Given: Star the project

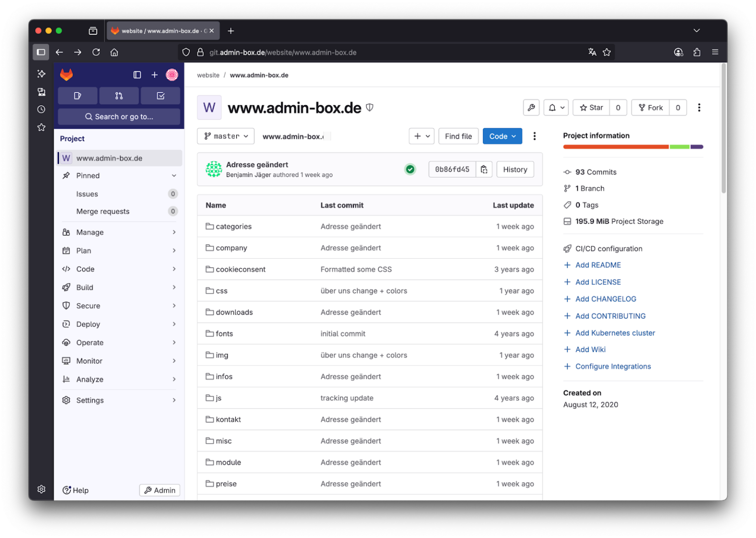Looking at the screenshot, I should 592,108.
